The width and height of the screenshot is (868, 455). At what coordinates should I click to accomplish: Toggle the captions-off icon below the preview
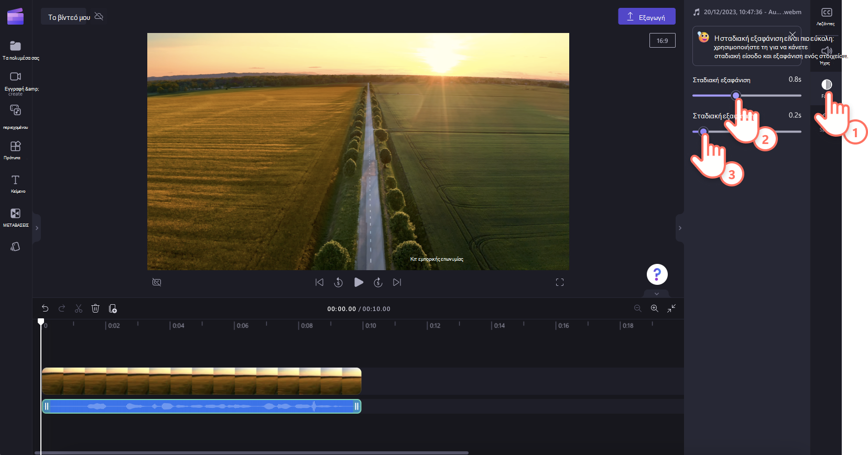157,282
